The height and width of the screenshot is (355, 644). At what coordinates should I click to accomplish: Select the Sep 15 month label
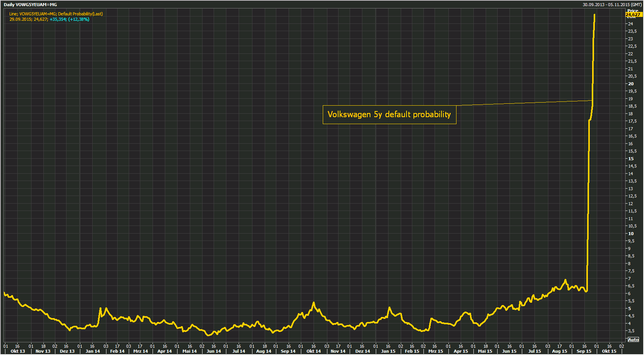pos(584,351)
